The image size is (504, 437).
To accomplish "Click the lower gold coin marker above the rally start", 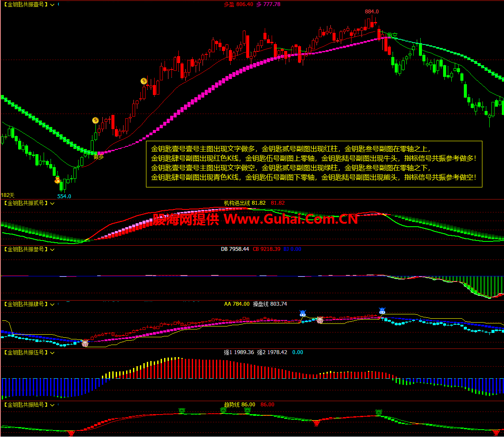I will [x=95, y=120].
